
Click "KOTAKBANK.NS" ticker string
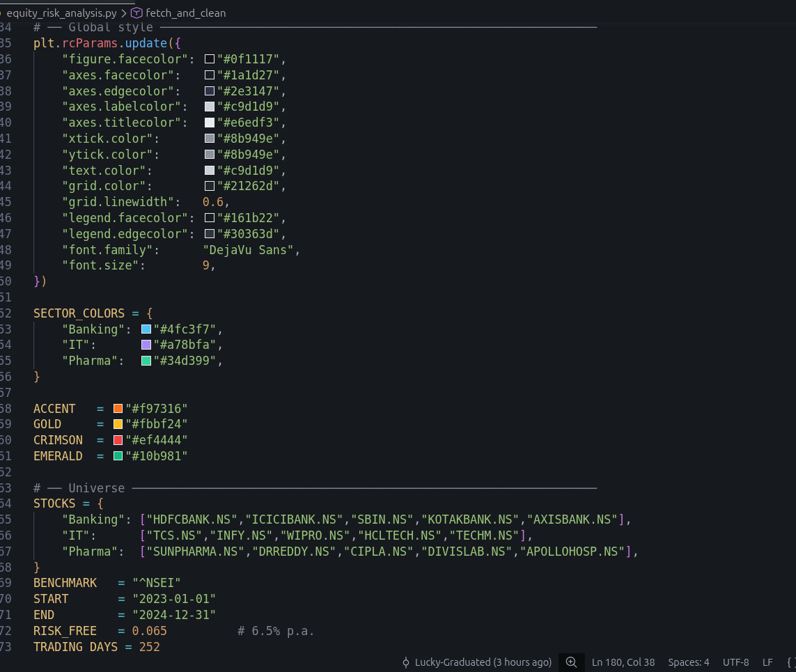[470, 519]
